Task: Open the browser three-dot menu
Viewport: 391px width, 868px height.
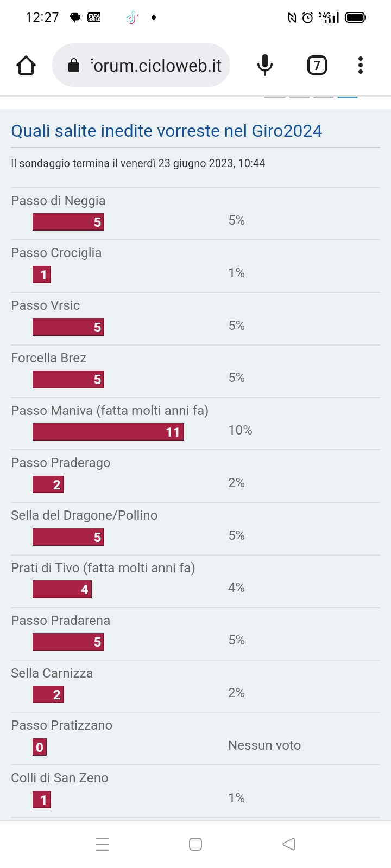Action: pyautogui.click(x=361, y=66)
